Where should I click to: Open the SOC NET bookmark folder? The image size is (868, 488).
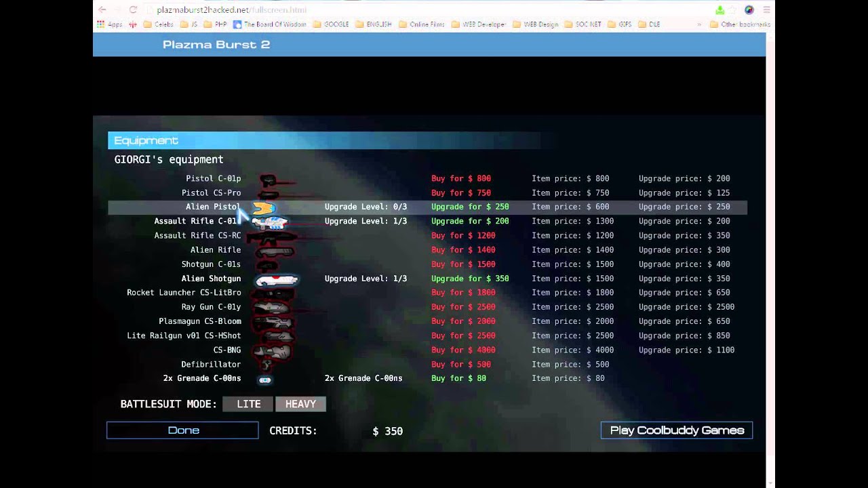583,24
